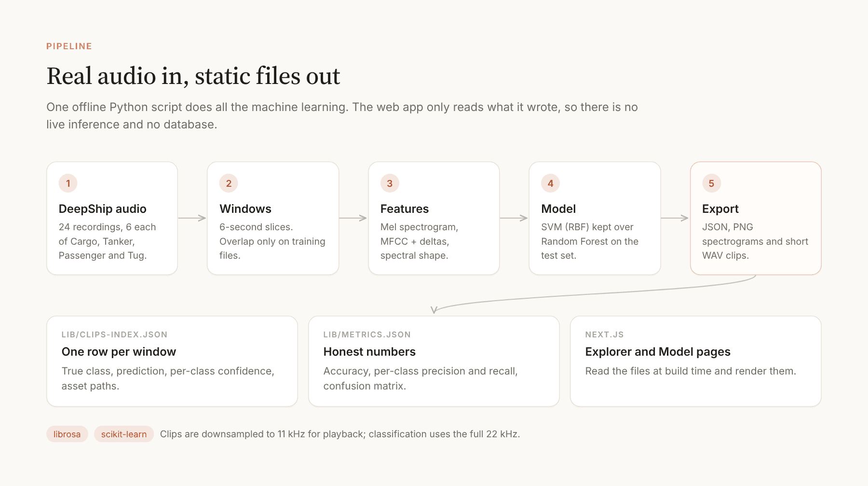This screenshot has height=486, width=868.
Task: Click the text '24 recordings, 6 each'
Action: (x=107, y=227)
